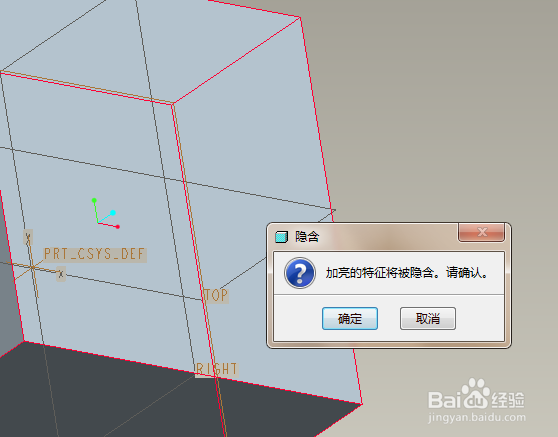Select the PRT_CSYS_DEF coordinate system label
Screen dimensions: 558x437
tap(95, 254)
